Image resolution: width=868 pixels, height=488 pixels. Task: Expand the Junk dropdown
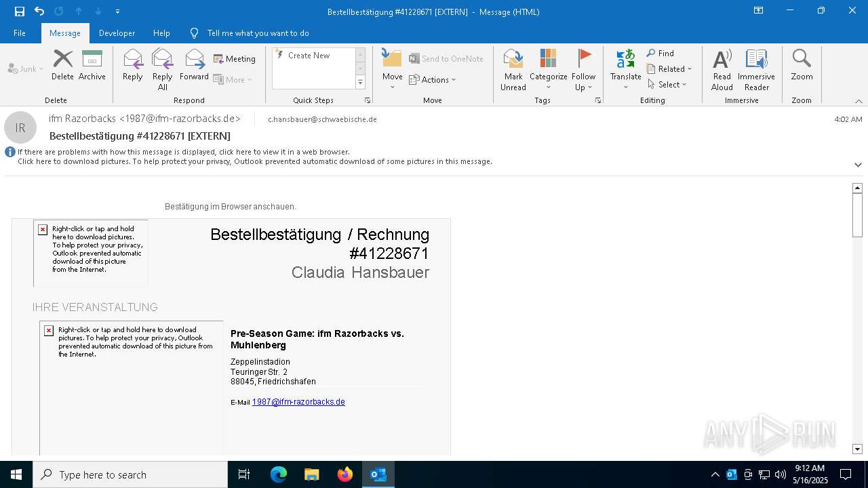pyautogui.click(x=26, y=68)
